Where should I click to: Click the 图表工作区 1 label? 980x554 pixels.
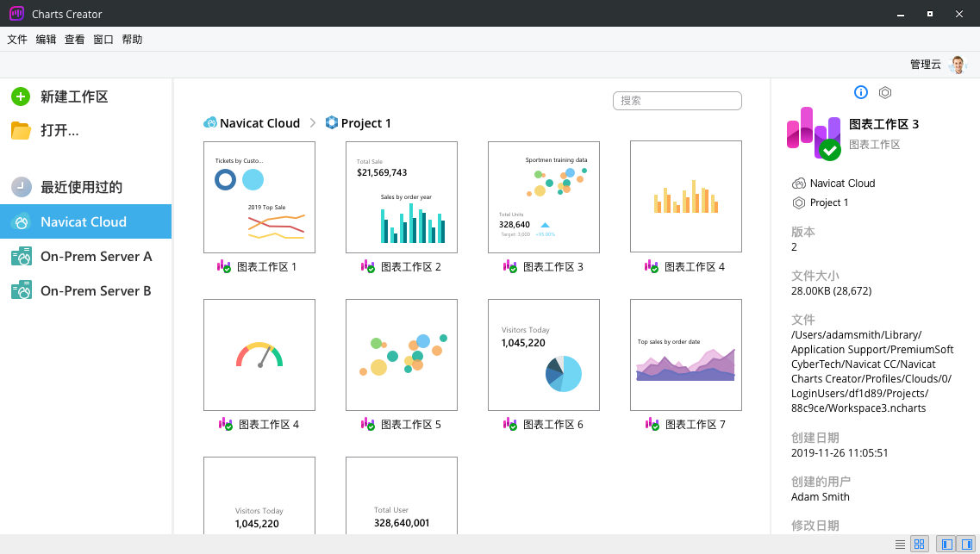click(x=267, y=267)
